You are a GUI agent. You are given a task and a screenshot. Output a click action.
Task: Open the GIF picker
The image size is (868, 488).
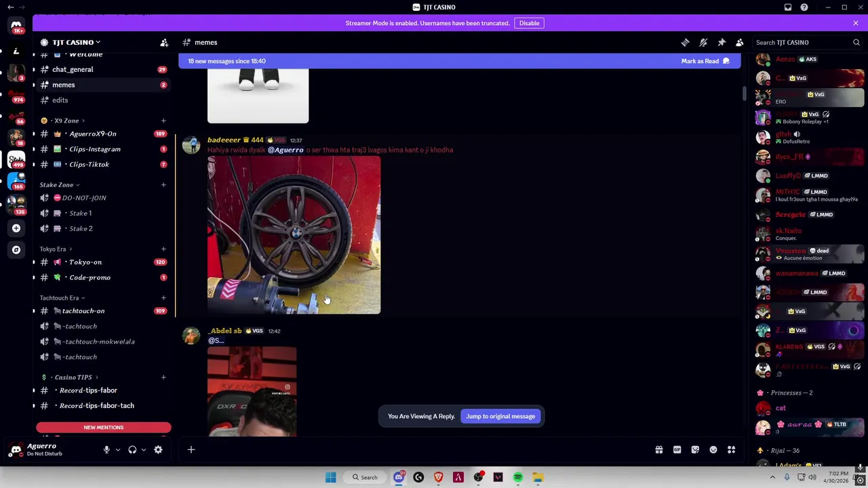(677, 449)
